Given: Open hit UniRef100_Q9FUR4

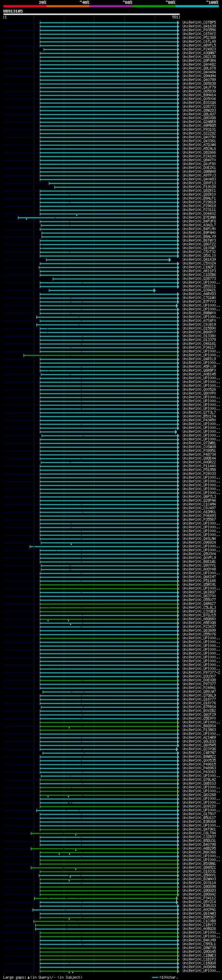Looking at the screenshot, I should pos(199,60).
